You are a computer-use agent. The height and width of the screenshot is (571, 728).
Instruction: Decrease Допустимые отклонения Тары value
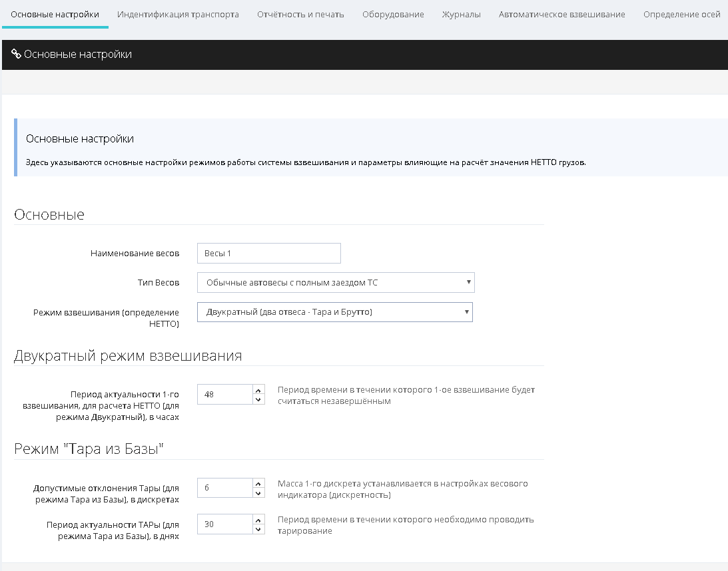click(x=259, y=492)
